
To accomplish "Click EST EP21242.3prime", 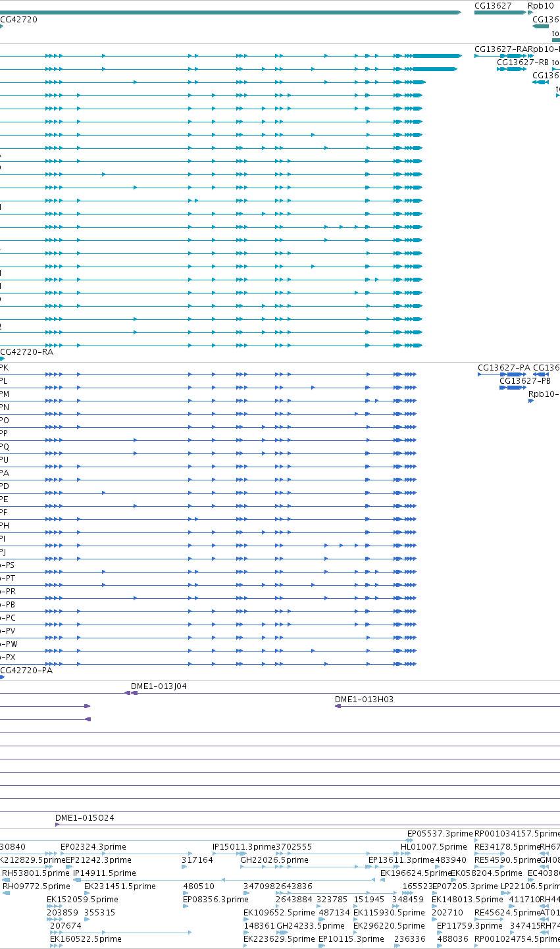I will point(99,860).
